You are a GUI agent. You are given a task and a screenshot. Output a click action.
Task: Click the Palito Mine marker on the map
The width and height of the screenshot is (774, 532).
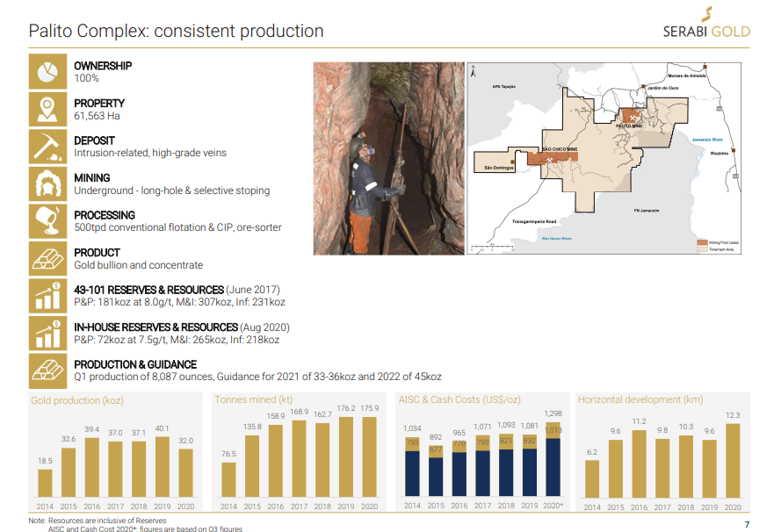tap(633, 118)
